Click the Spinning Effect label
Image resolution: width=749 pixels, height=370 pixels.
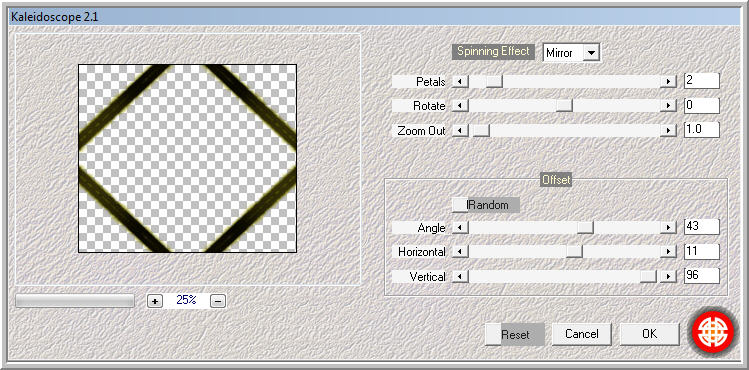tap(493, 52)
